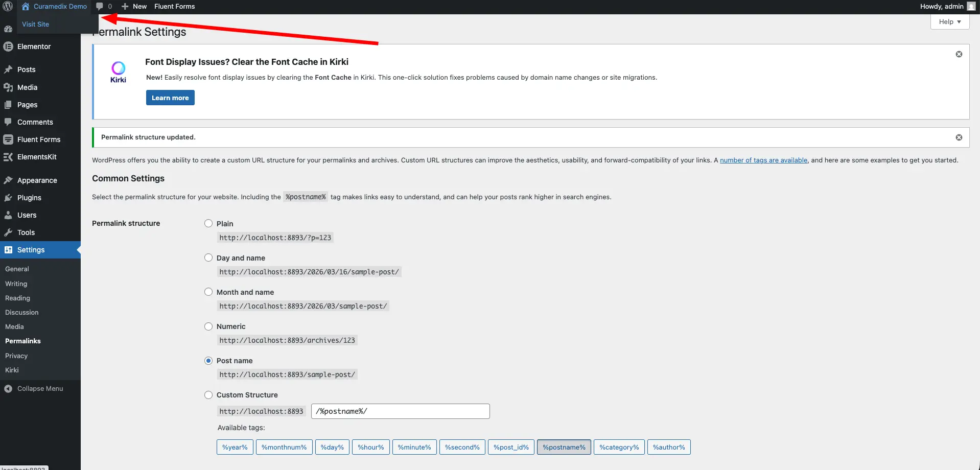Choose the Numeric permalink option

coord(208,326)
